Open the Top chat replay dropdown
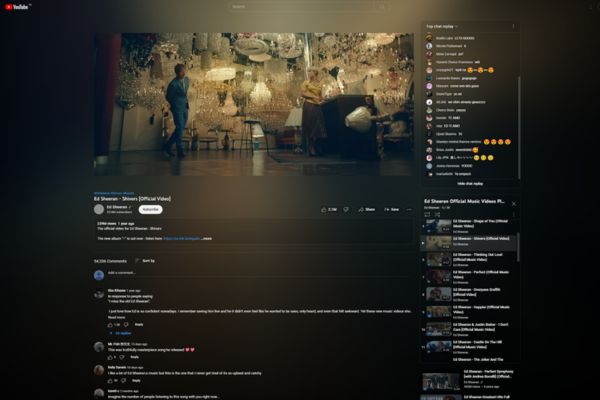The width and height of the screenshot is (600, 400). click(442, 26)
